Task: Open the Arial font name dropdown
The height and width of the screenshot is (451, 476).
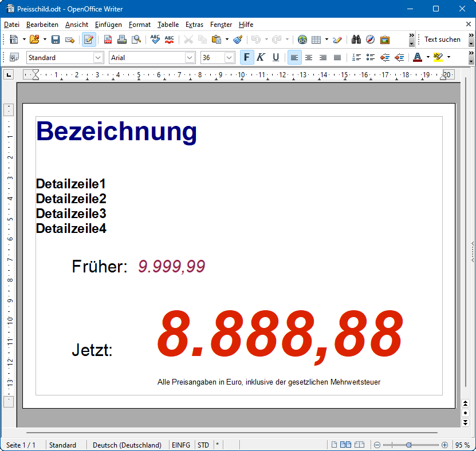Action: pos(190,57)
